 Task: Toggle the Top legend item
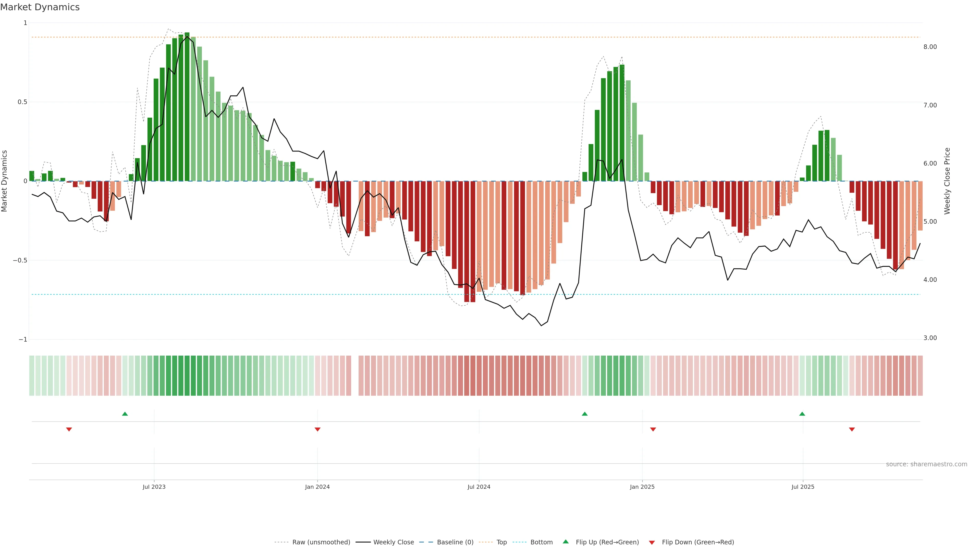501,542
